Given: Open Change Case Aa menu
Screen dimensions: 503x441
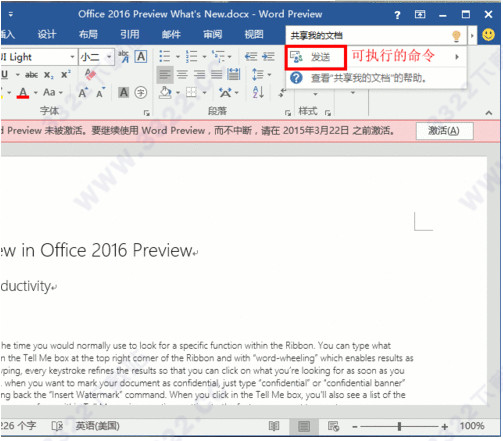Looking at the screenshot, I should (x=53, y=92).
